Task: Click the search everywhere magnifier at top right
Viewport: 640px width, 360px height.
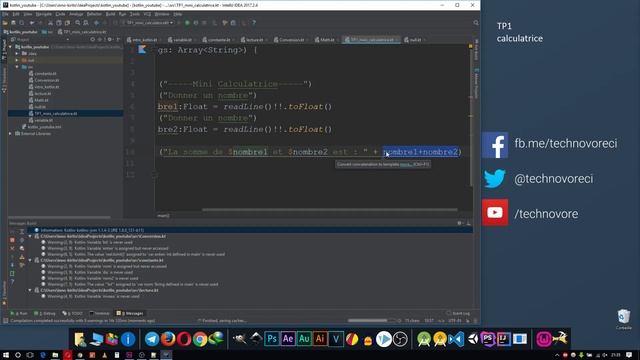Action: pos(476,23)
